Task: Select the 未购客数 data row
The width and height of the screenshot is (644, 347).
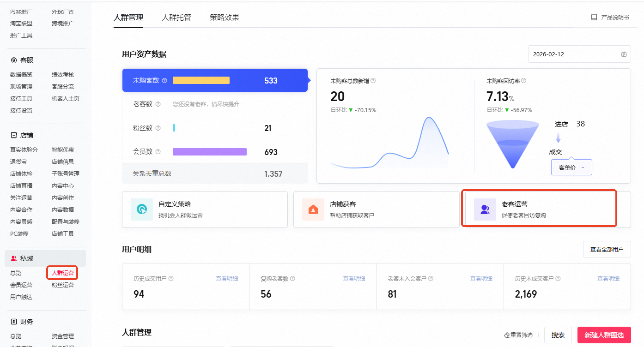Action: pyautogui.click(x=215, y=80)
